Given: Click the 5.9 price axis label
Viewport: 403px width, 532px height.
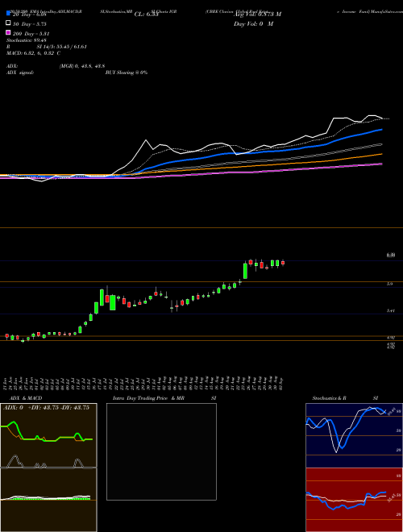Looking at the screenshot, I should click(x=390, y=284).
